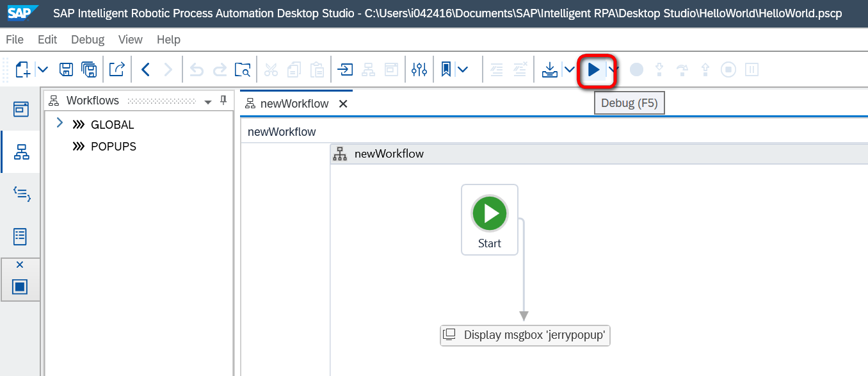The width and height of the screenshot is (868, 376).
Task: Open the Scripts perspective sidebar icon
Action: tap(21, 194)
